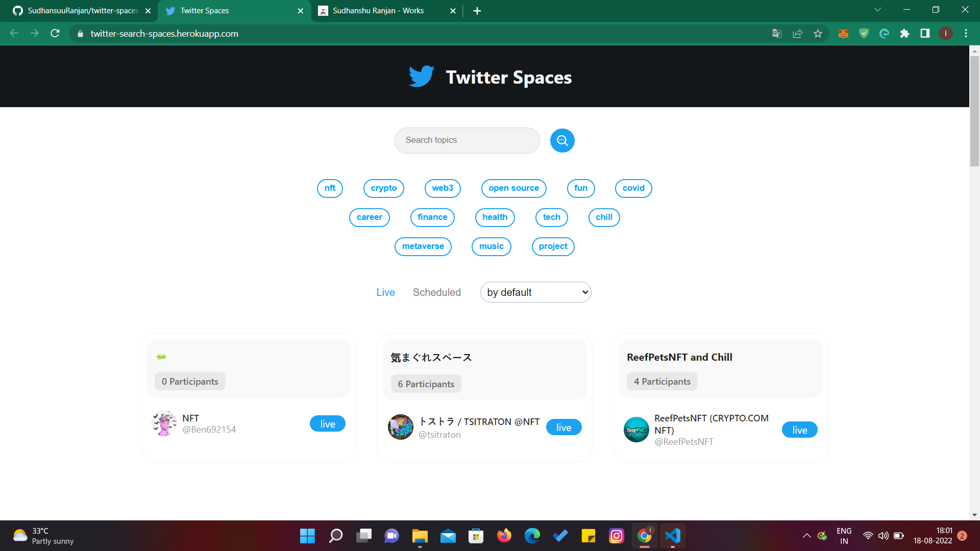Expand the tab search chevron in the title bar
Screen dimensions: 980x551
pyautogui.click(x=877, y=10)
